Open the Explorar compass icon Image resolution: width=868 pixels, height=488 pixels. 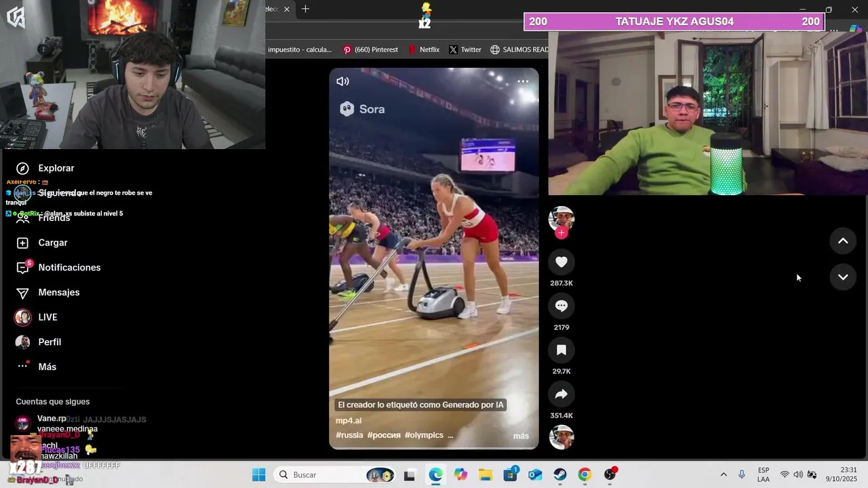tap(22, 168)
